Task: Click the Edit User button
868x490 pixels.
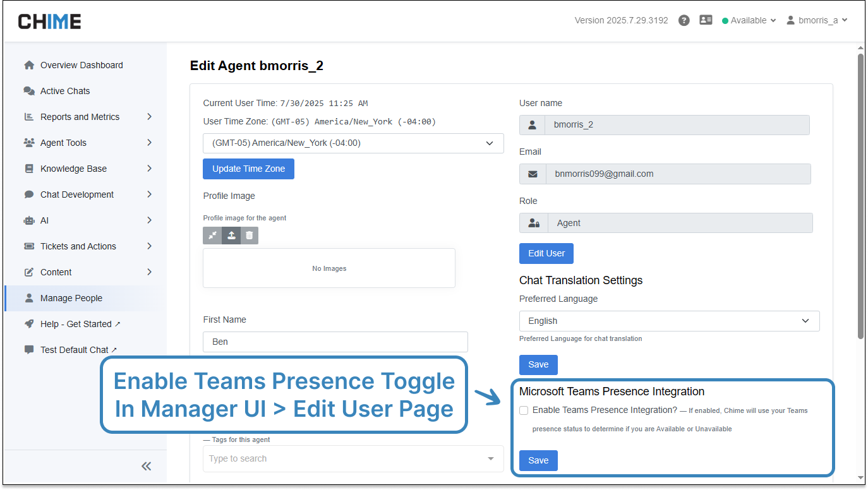Action: tap(546, 253)
